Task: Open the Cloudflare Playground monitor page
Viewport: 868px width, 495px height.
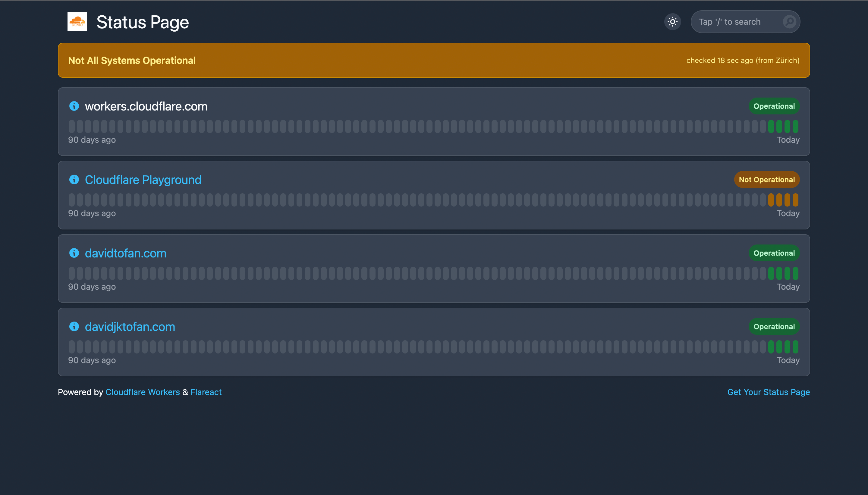Action: point(143,179)
